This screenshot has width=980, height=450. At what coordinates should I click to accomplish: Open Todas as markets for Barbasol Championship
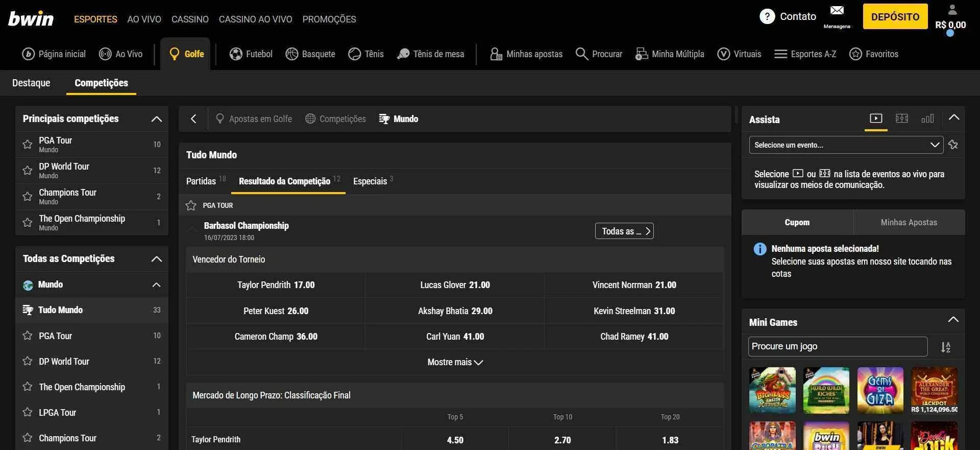pos(624,231)
